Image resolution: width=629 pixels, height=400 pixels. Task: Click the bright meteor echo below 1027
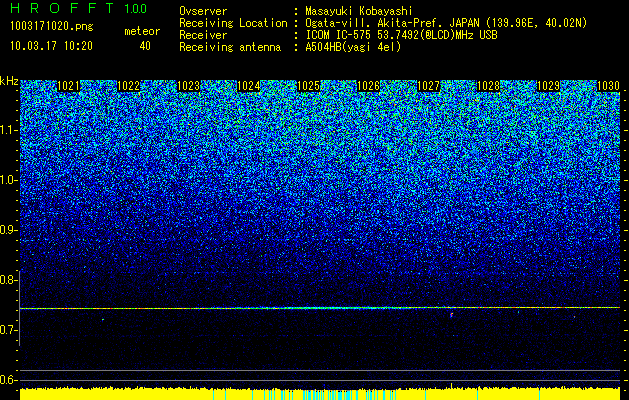coord(452,315)
